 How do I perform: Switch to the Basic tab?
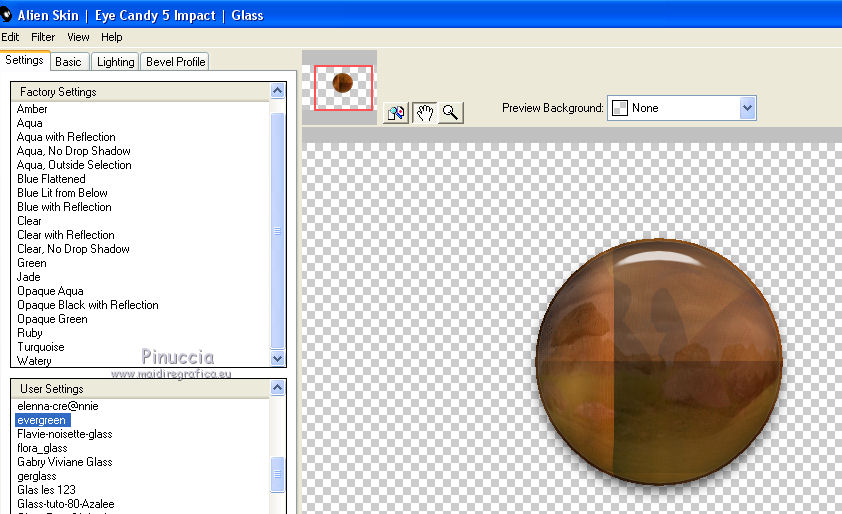click(x=68, y=62)
